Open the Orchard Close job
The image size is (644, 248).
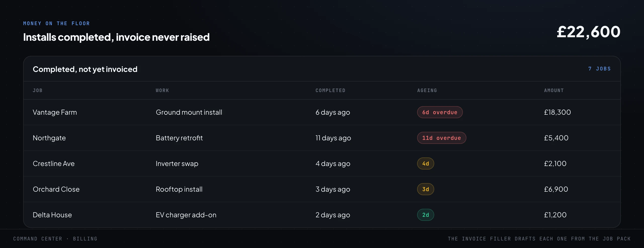click(322, 189)
